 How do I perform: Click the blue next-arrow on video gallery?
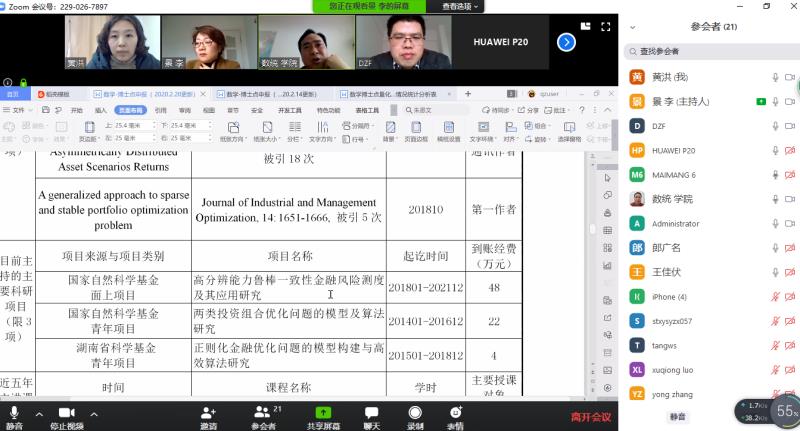click(566, 42)
